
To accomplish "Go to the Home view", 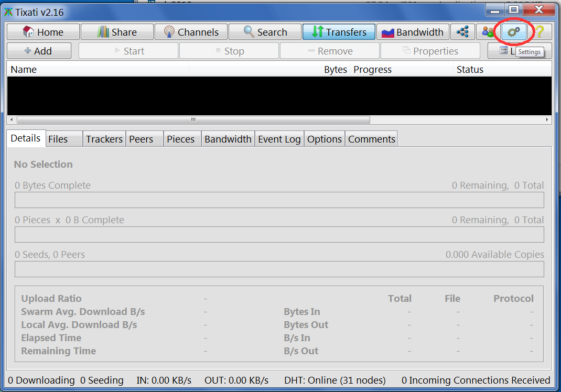I will (44, 32).
